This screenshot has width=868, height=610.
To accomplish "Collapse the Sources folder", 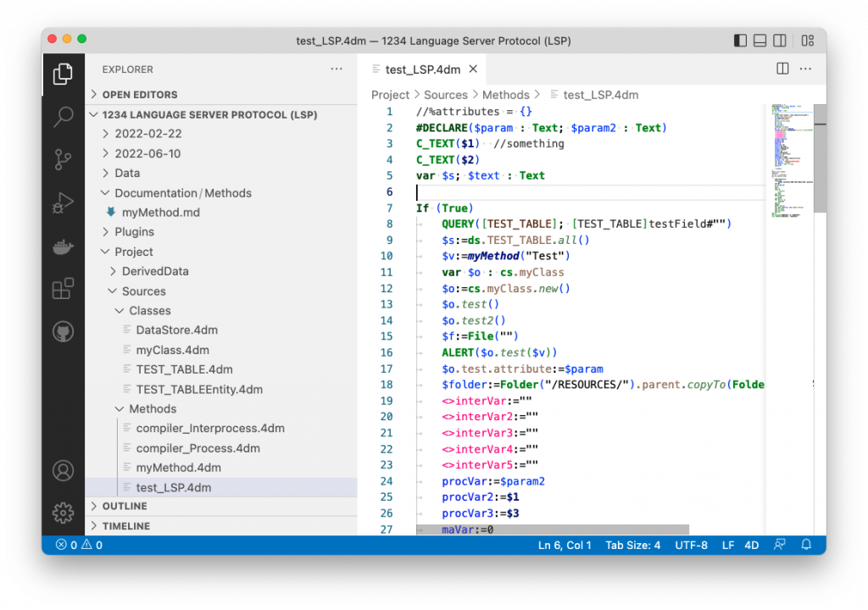I will pyautogui.click(x=221, y=291).
